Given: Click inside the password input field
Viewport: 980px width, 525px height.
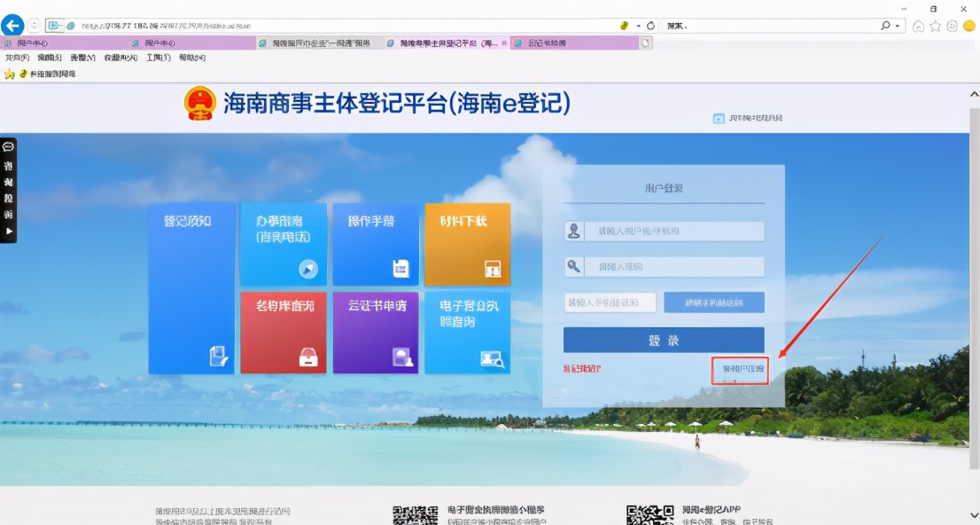Looking at the screenshot, I should 673,266.
